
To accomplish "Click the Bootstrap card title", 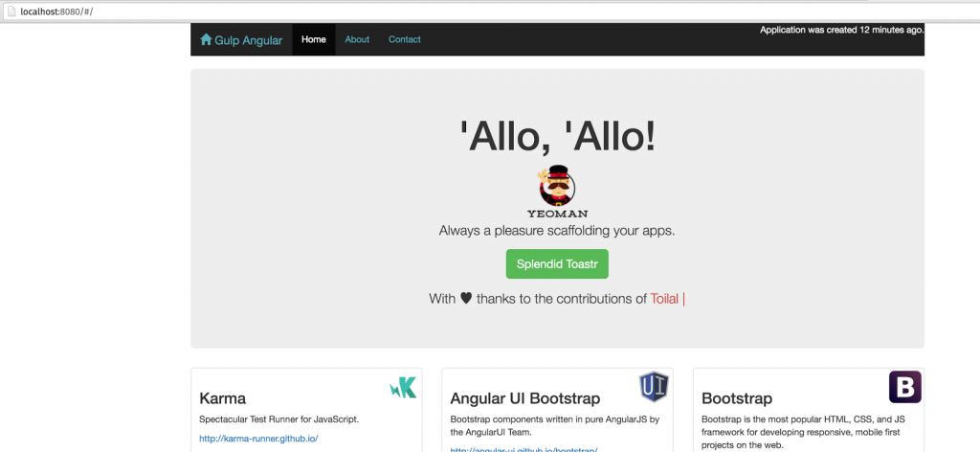I will click(x=736, y=398).
